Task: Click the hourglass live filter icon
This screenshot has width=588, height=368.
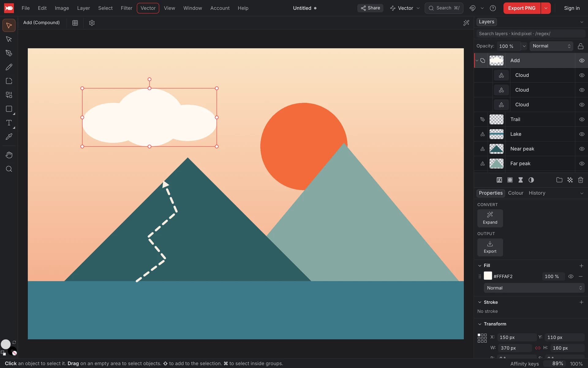Action: [520, 180]
